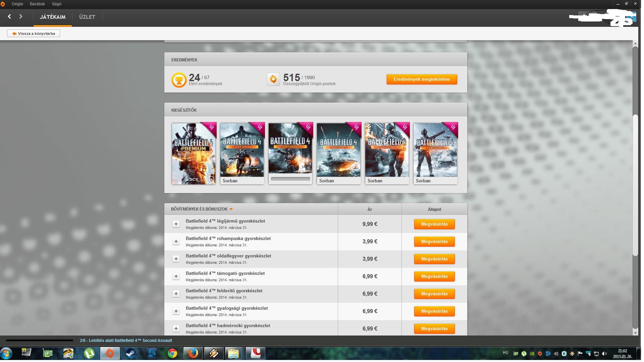Viewport: 644px width, 362px height.
Task: Open Steam from the taskbar
Action: (x=130, y=353)
